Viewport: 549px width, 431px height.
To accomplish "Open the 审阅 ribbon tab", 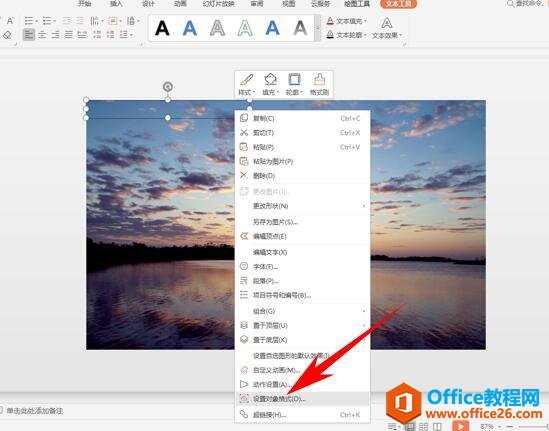I will [x=257, y=4].
